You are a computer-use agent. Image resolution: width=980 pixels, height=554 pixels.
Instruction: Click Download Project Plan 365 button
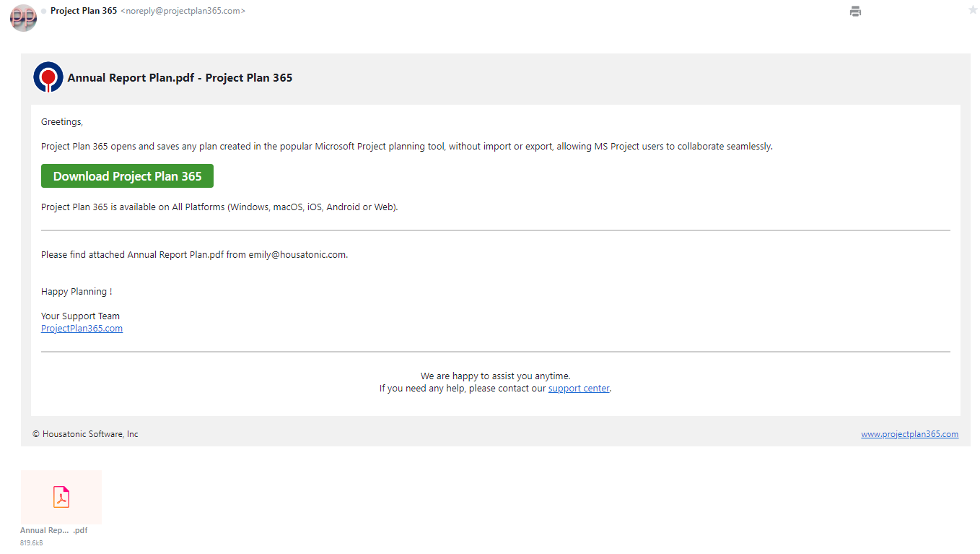tap(127, 176)
